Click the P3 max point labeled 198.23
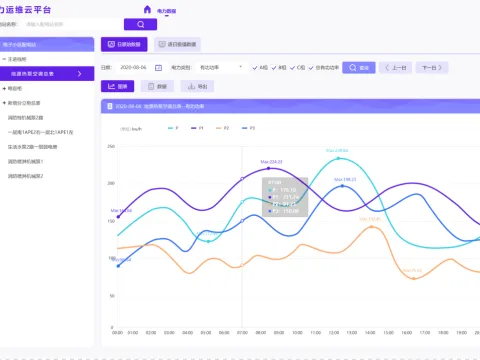 point(342,186)
